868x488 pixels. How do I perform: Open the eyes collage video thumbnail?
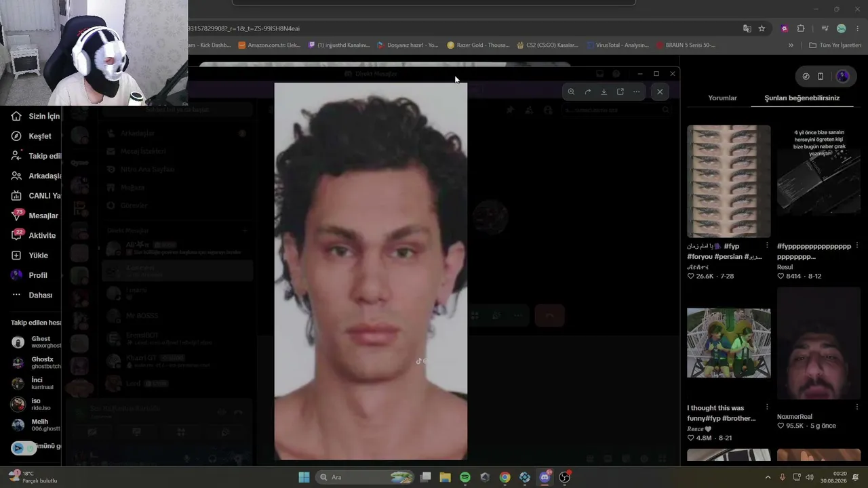click(728, 181)
